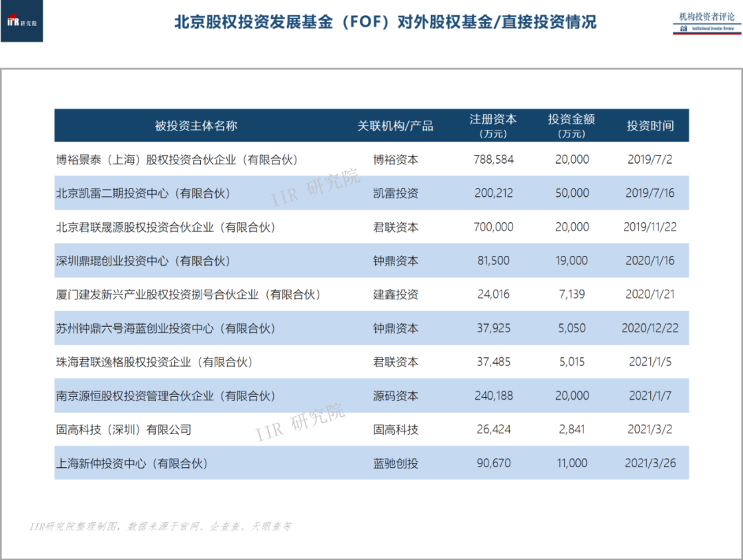Viewport: 743px width, 560px height.
Task: Click 君联资本 in the 北京君联晟源 row
Action: pyautogui.click(x=396, y=228)
